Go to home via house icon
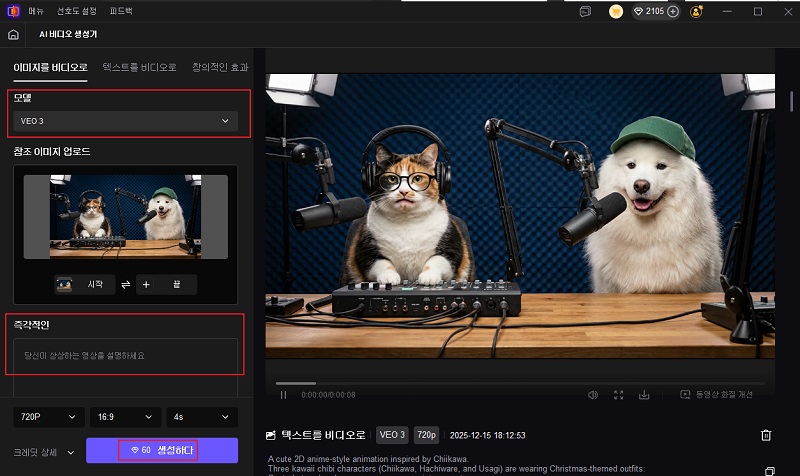Viewport: 800px width, 476px height. coord(13,35)
